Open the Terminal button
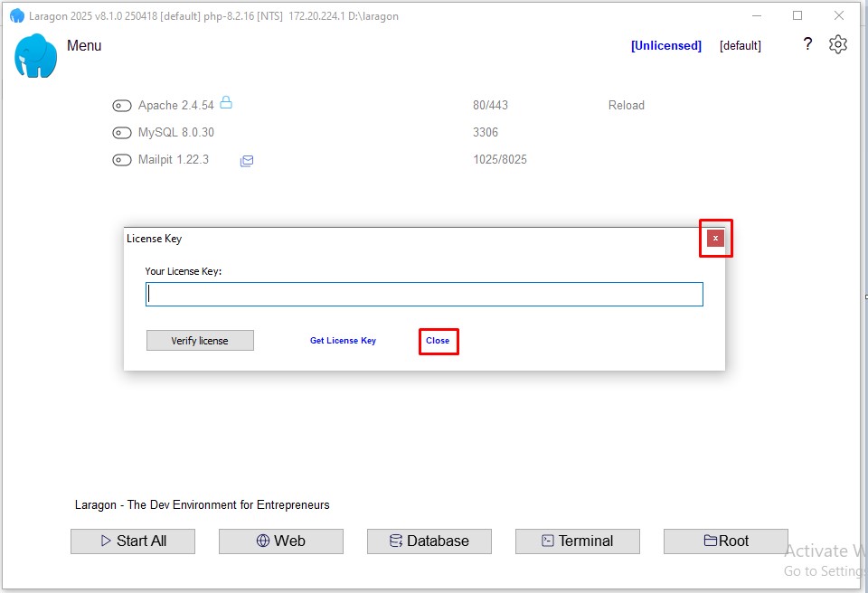 tap(577, 541)
